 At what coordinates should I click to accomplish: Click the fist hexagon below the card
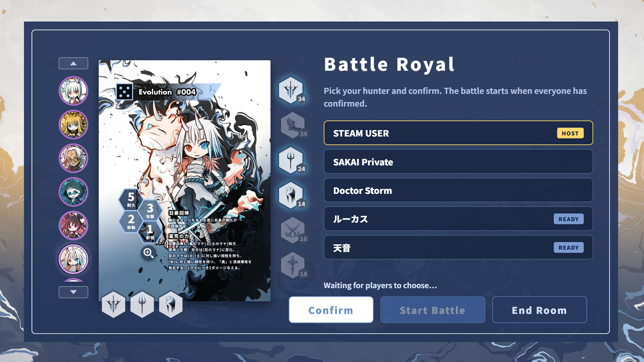[x=170, y=304]
